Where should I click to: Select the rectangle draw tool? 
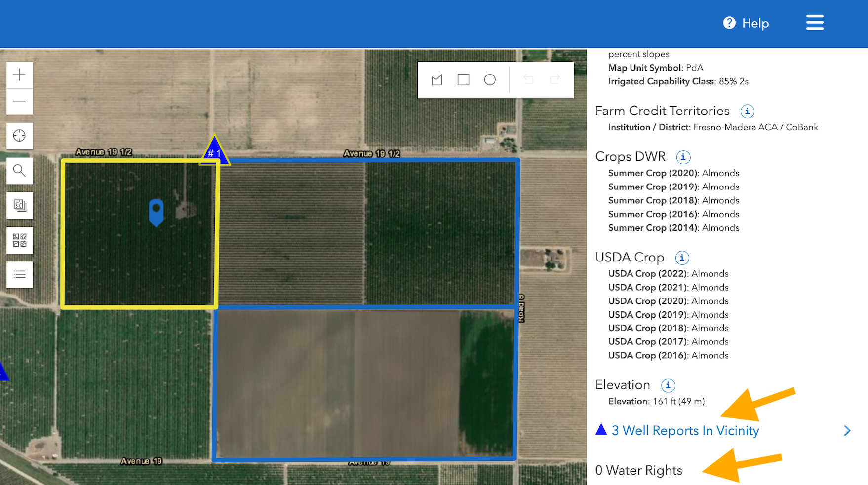[x=463, y=80]
